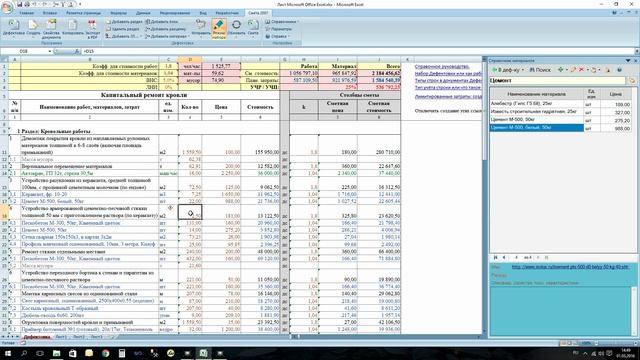Switch to the Данные ribbon tab

[x=143, y=13]
